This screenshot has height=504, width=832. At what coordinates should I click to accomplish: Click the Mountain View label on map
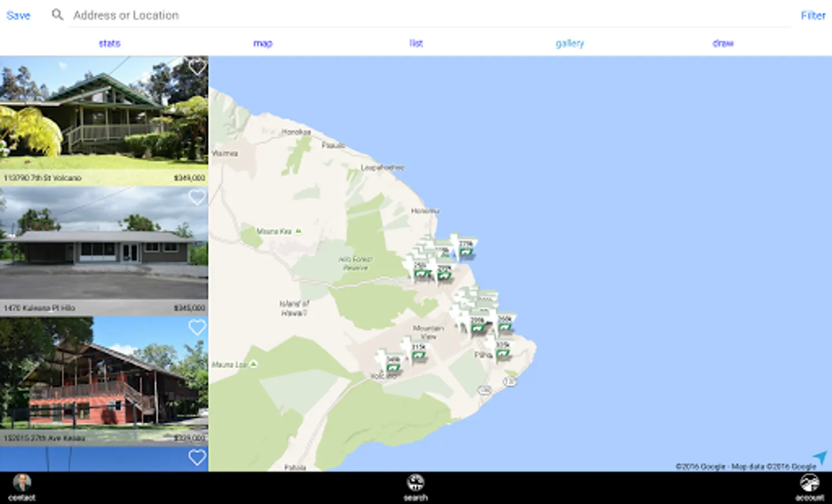pos(428,332)
